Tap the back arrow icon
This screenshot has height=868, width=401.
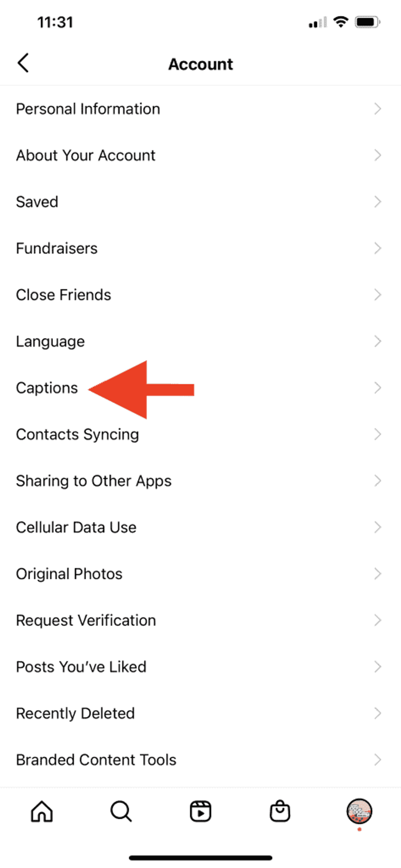click(x=23, y=63)
